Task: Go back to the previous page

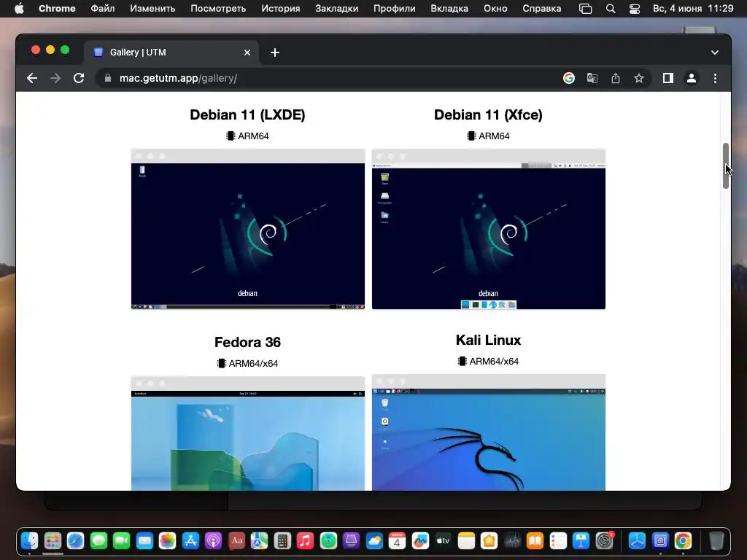Action: (32, 78)
